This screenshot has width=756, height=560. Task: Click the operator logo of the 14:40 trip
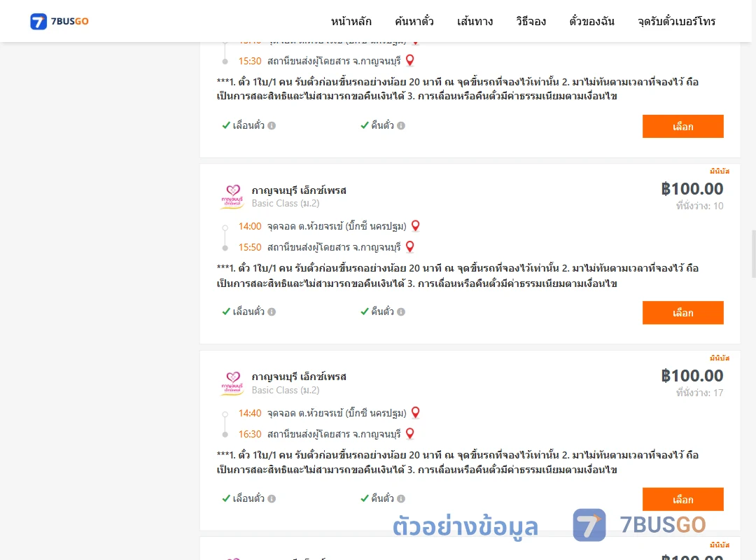[x=232, y=383]
